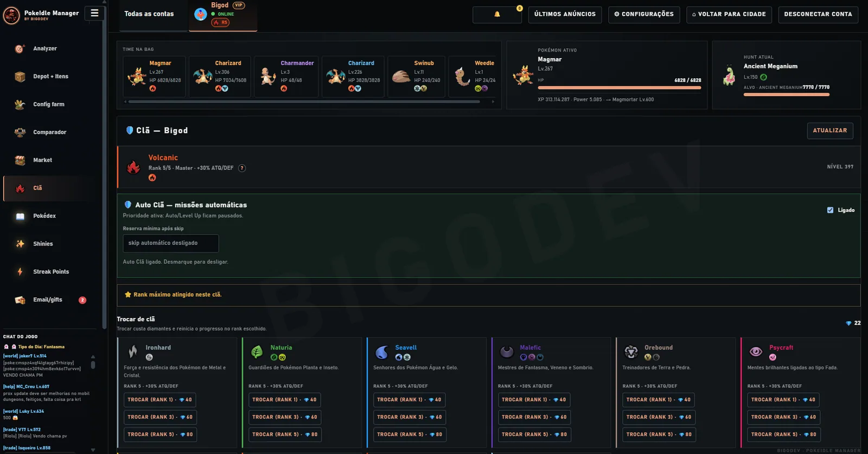Click the Market stall icon

pos(20,160)
